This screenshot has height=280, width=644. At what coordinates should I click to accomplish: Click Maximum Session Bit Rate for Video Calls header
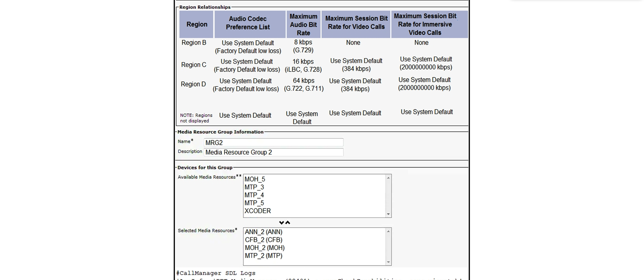tap(356, 24)
